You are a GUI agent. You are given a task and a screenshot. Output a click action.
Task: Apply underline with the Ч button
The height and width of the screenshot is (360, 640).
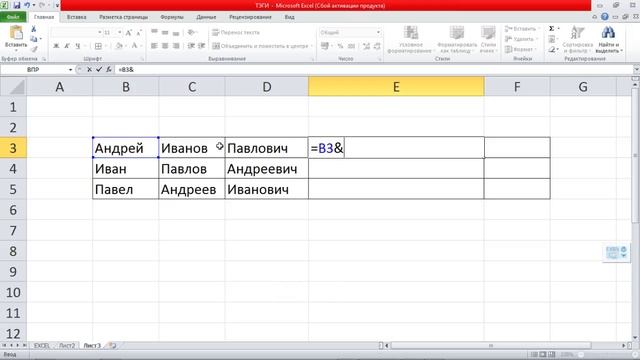click(78, 46)
